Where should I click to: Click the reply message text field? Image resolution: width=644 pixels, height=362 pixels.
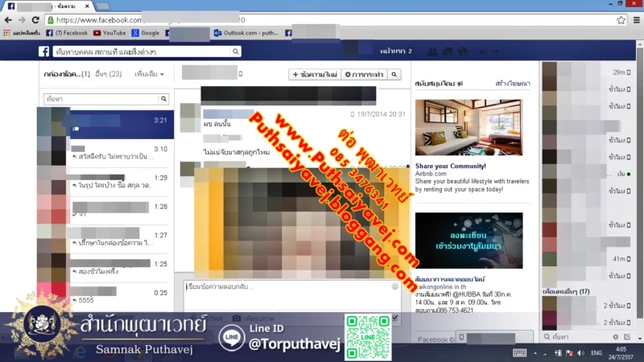(x=286, y=294)
